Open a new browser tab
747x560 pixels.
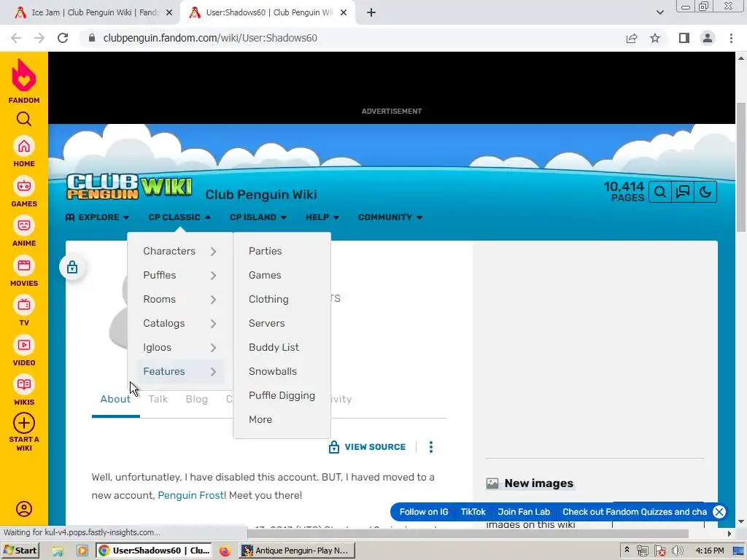tap(371, 12)
